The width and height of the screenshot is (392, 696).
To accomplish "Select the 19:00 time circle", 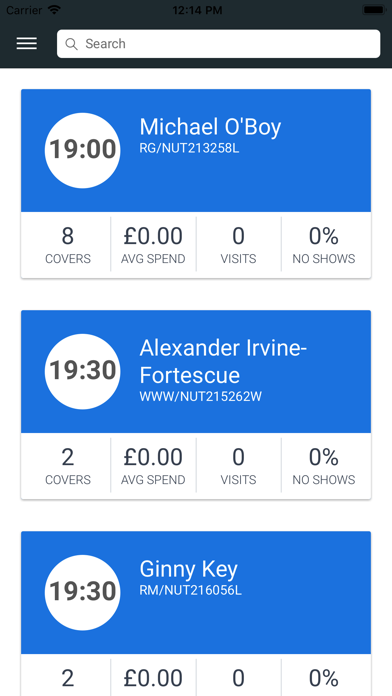I will [83, 150].
